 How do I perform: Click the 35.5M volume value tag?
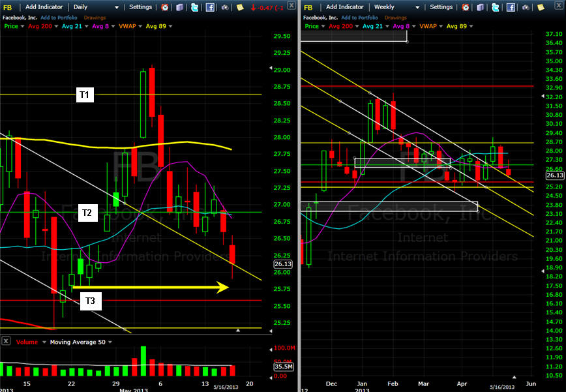(x=284, y=367)
